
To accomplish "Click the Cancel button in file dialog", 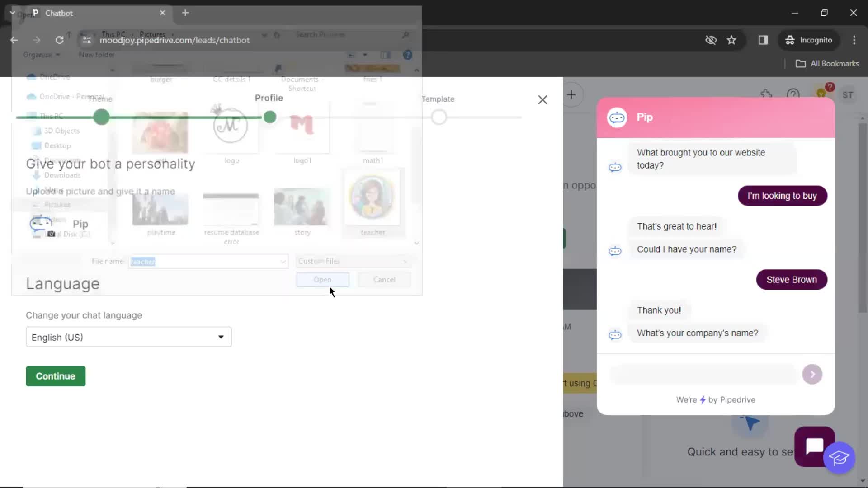I will click(385, 279).
